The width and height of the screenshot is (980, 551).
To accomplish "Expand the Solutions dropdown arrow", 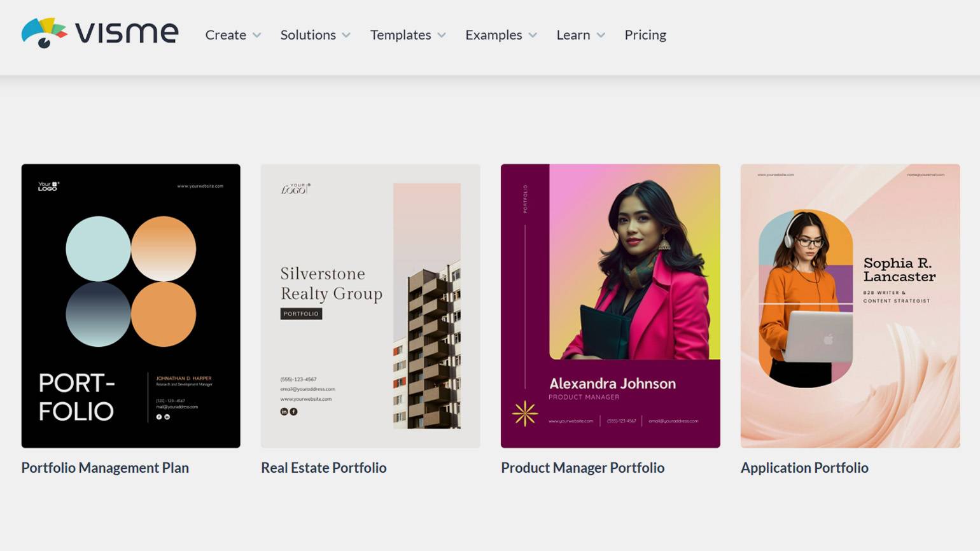I will click(346, 36).
